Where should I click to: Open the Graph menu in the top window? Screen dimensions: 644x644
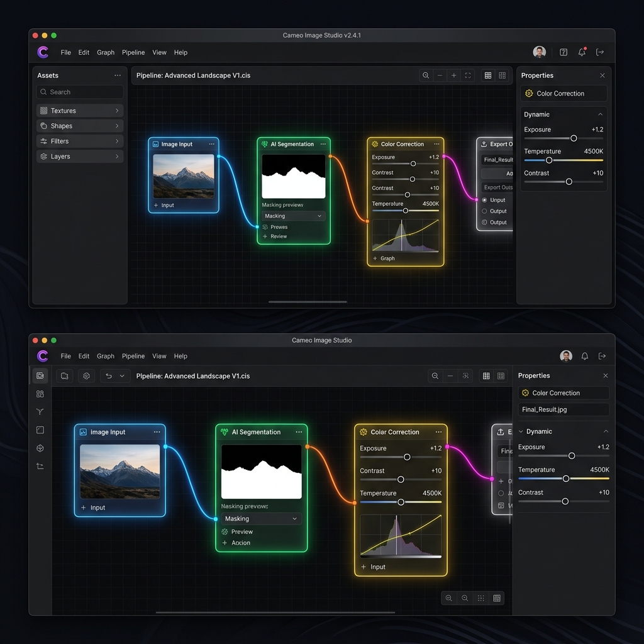click(106, 53)
